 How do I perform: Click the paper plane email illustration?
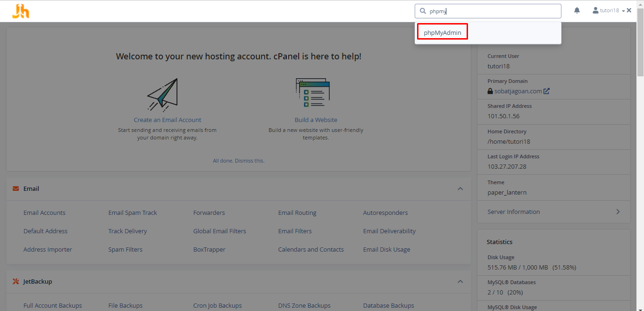click(x=162, y=94)
